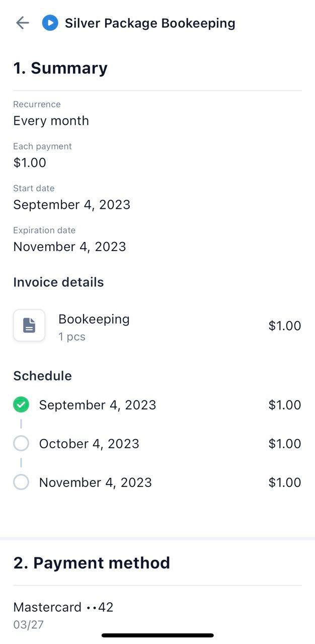315x644 pixels.
Task: Tap the September 4, 2023 schedule entry
Action: click(x=98, y=405)
